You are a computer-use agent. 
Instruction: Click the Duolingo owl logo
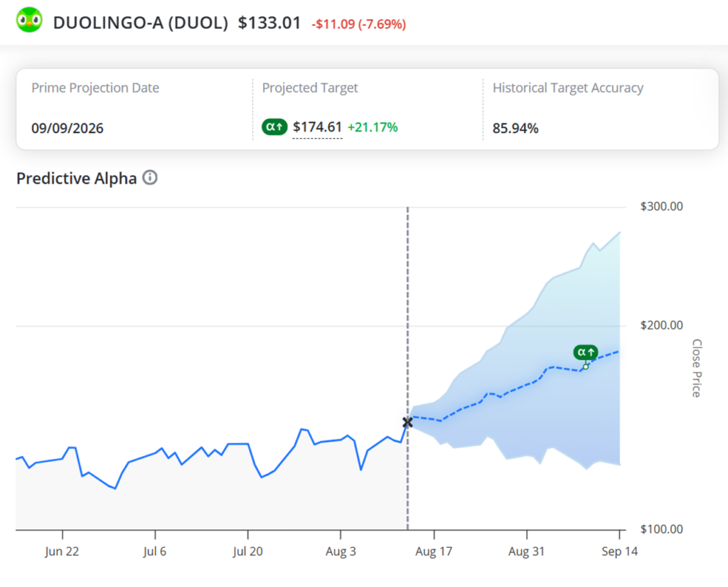point(29,20)
